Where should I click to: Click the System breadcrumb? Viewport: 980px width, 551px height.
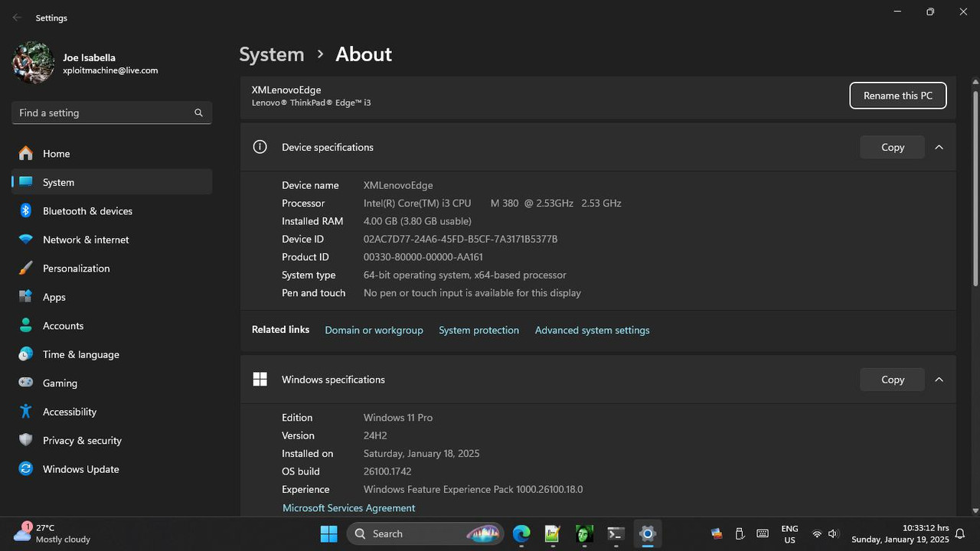click(x=271, y=54)
